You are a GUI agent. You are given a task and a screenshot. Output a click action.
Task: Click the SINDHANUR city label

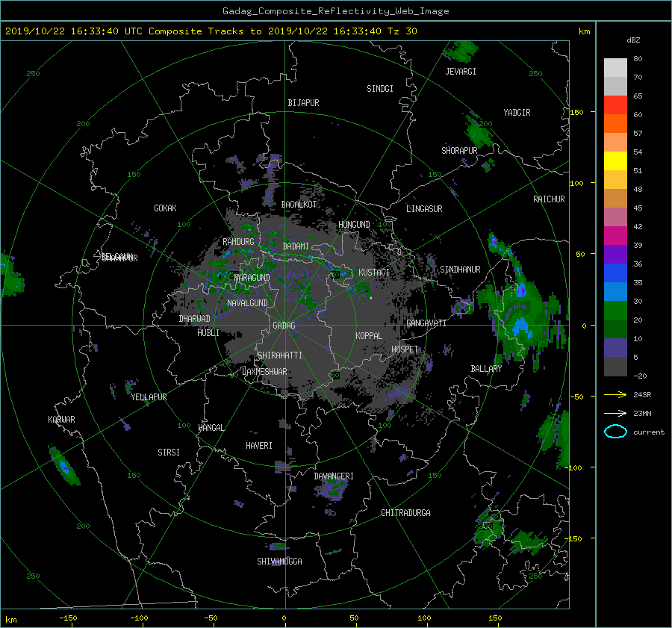click(460, 270)
